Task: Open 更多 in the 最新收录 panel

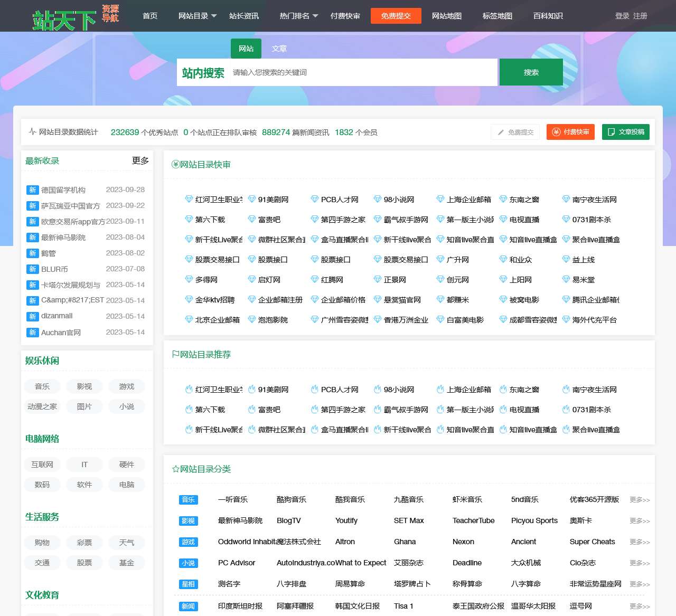Action: coord(140,160)
